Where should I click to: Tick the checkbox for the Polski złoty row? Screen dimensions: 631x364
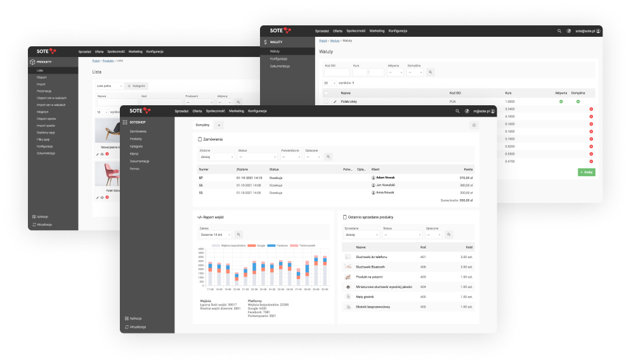326,101
